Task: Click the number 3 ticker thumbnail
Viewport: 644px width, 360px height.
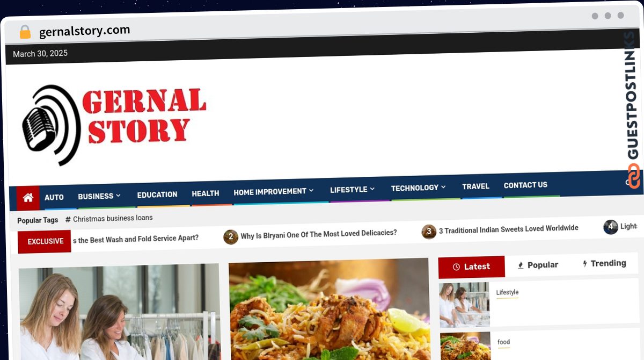Action: (x=429, y=232)
